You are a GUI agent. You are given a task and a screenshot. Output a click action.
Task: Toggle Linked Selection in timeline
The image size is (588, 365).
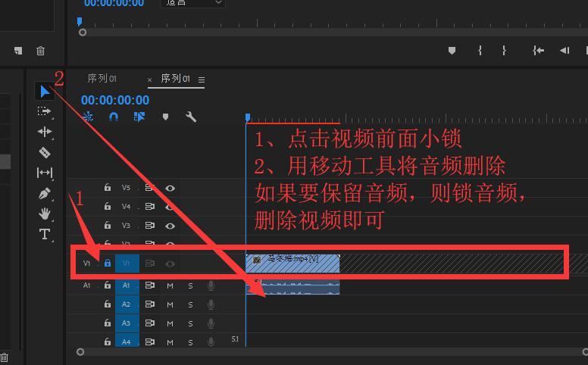click(x=139, y=117)
